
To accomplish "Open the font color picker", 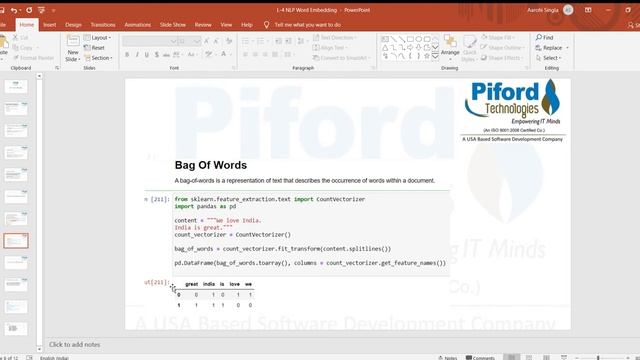I will point(225,55).
